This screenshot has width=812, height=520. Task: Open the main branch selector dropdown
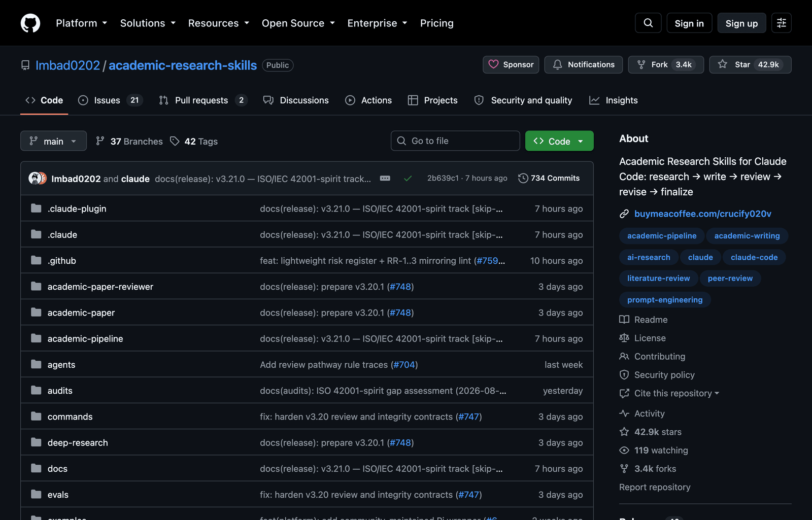tap(53, 141)
